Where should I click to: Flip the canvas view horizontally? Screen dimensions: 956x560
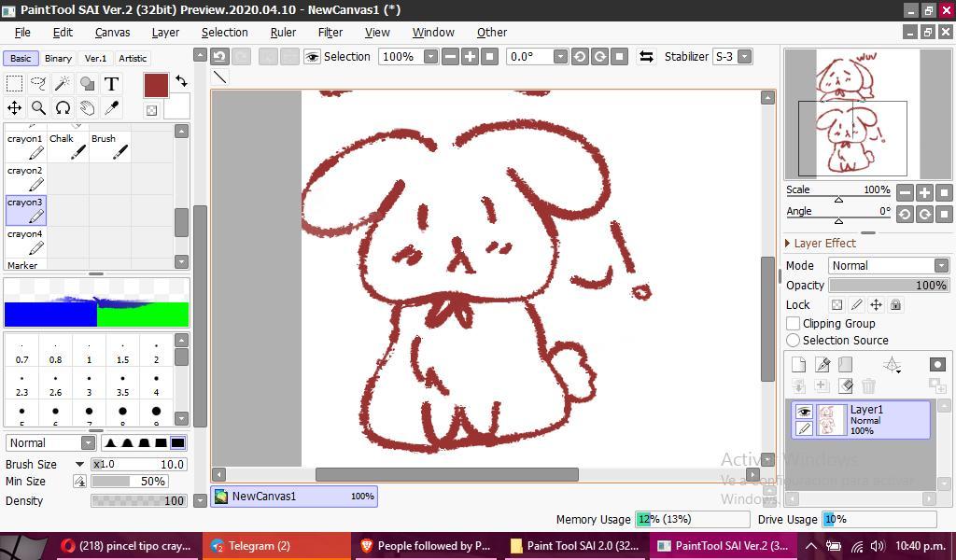click(x=646, y=57)
